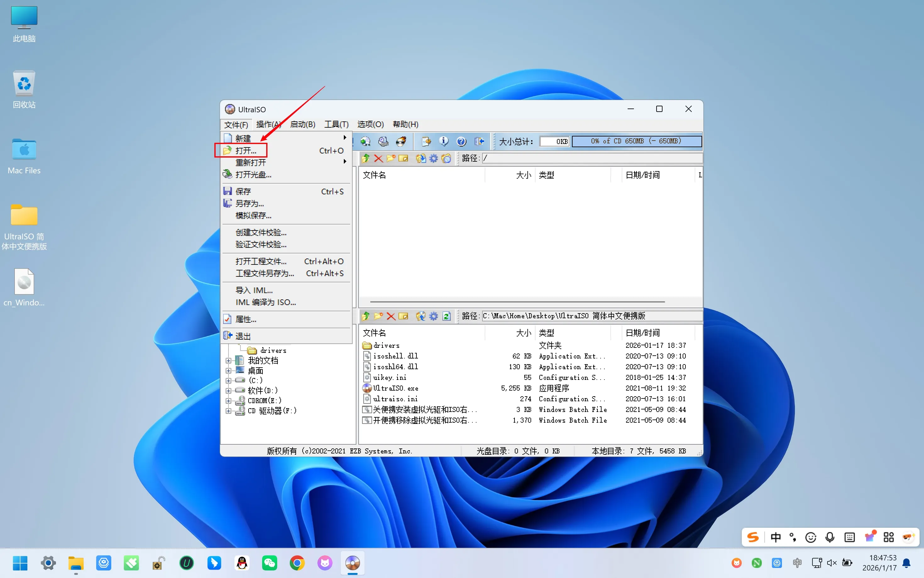The width and height of the screenshot is (924, 578).
Task: Click the blue question mark help icon
Action: pyautogui.click(x=461, y=142)
